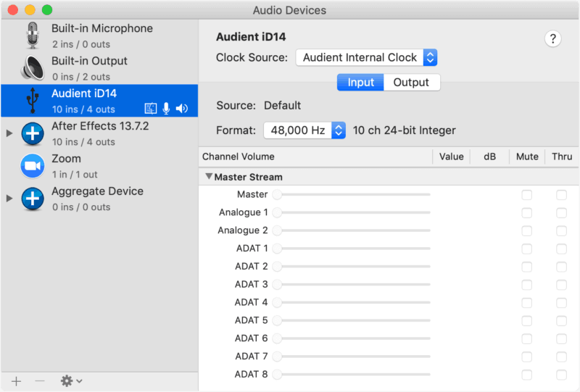Viewport: 580px width, 392px height.
Task: Mute the ADAT 3 channel
Action: click(526, 284)
